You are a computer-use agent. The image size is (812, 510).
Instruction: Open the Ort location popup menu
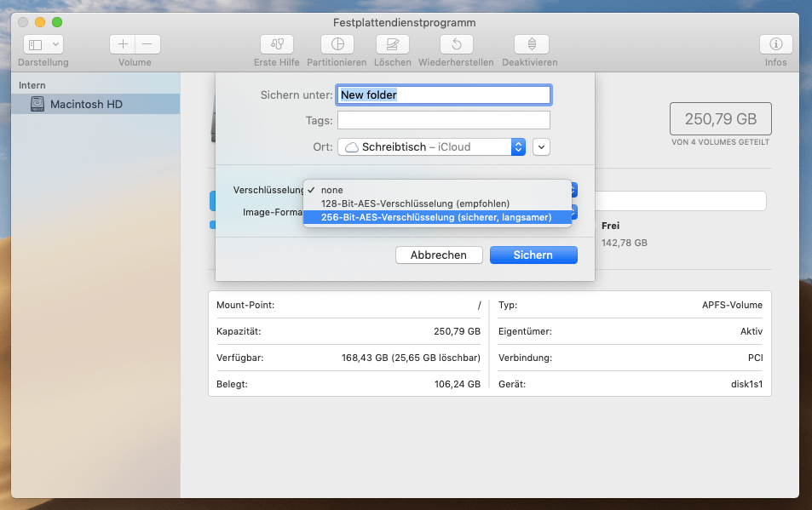[432, 146]
